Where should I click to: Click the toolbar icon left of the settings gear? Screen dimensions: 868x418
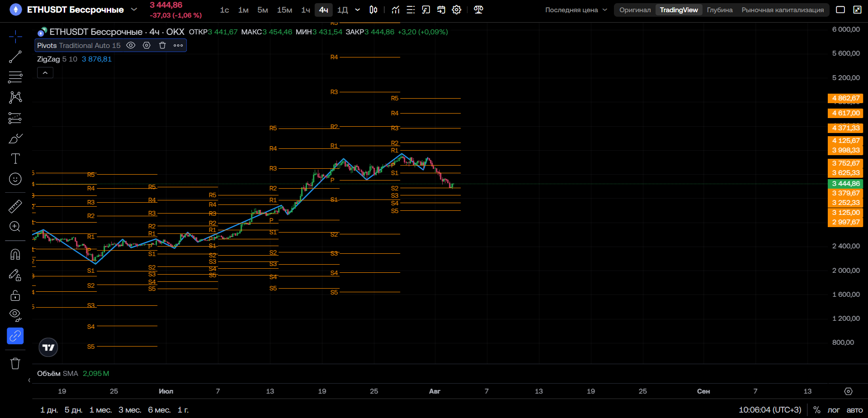[x=441, y=10]
